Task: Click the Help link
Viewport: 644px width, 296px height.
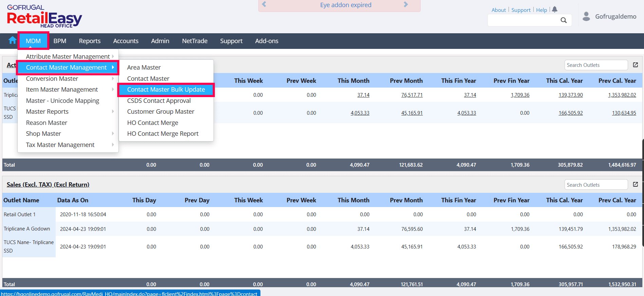Action: pos(541,10)
